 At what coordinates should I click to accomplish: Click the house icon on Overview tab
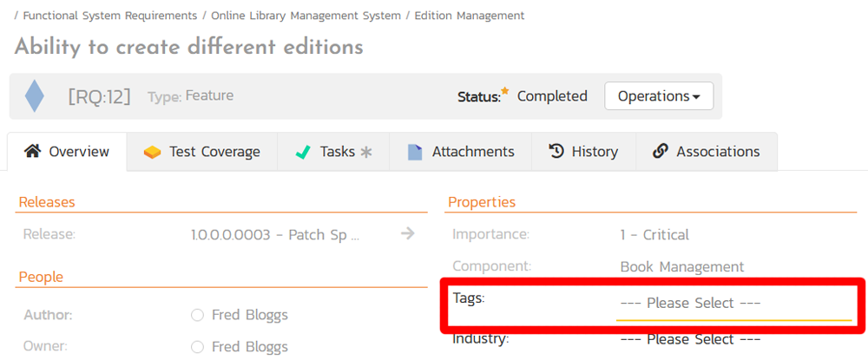pos(32,152)
